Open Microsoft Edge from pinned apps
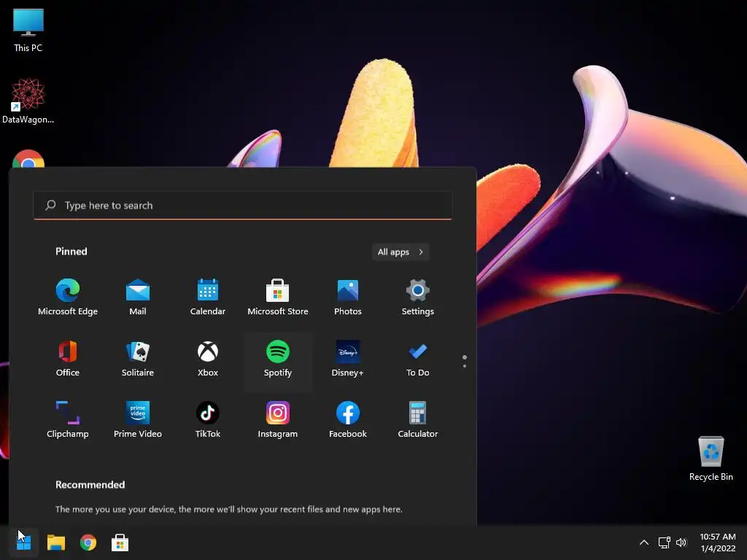Viewport: 747px width, 560px height. click(68, 297)
